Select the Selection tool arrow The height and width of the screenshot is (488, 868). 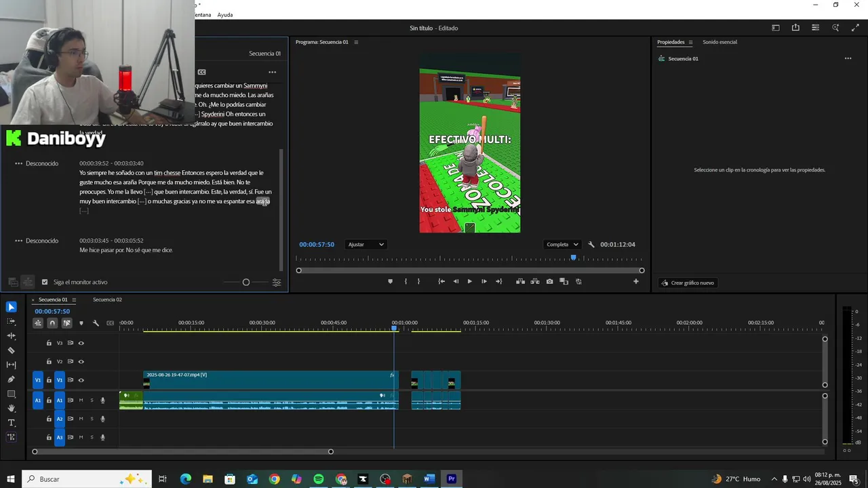click(11, 307)
